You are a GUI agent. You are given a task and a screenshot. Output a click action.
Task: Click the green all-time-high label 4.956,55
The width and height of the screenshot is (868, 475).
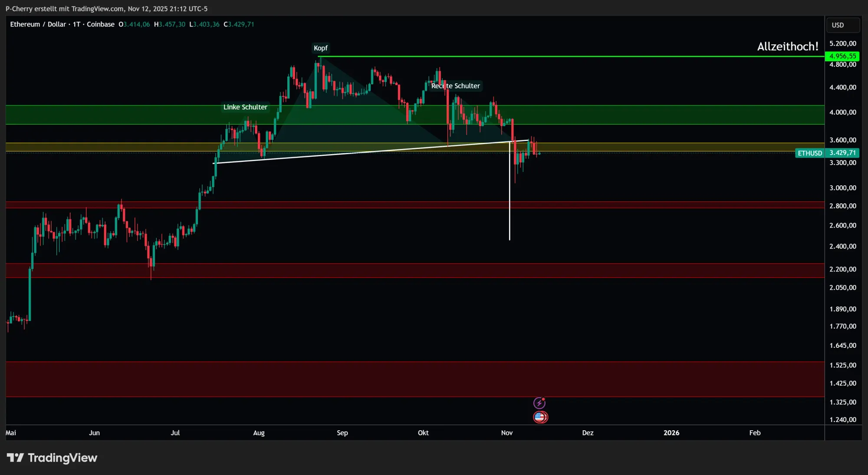(842, 56)
